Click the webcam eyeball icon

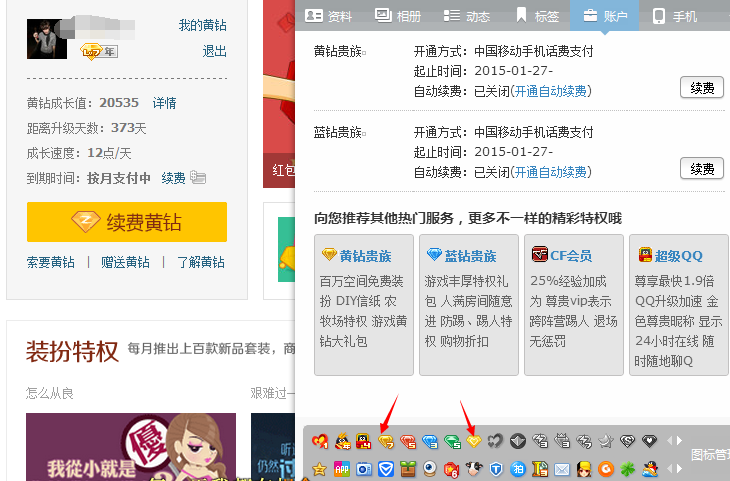coord(430,469)
